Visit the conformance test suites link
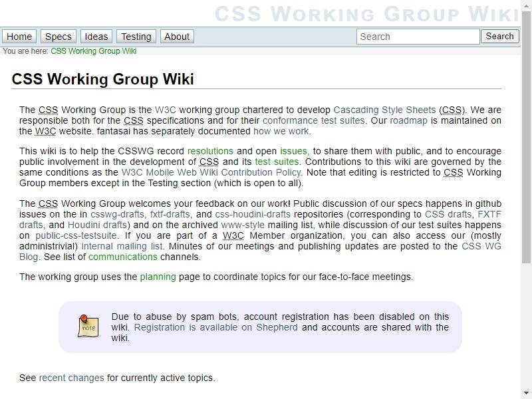The image size is (532, 399). 314,120
